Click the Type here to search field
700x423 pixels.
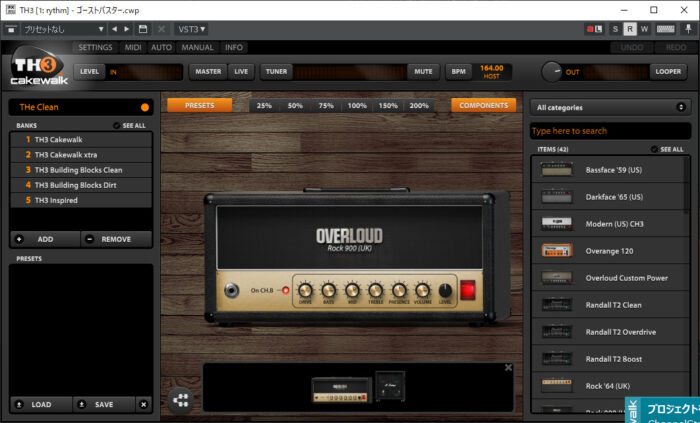point(610,131)
